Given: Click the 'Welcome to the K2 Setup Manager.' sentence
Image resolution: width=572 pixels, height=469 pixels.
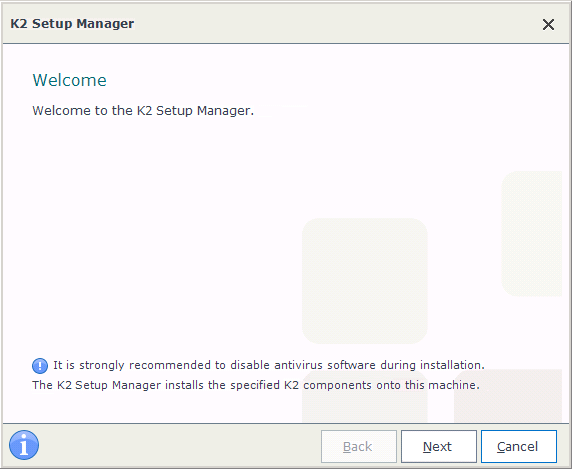Looking at the screenshot, I should (143, 111).
